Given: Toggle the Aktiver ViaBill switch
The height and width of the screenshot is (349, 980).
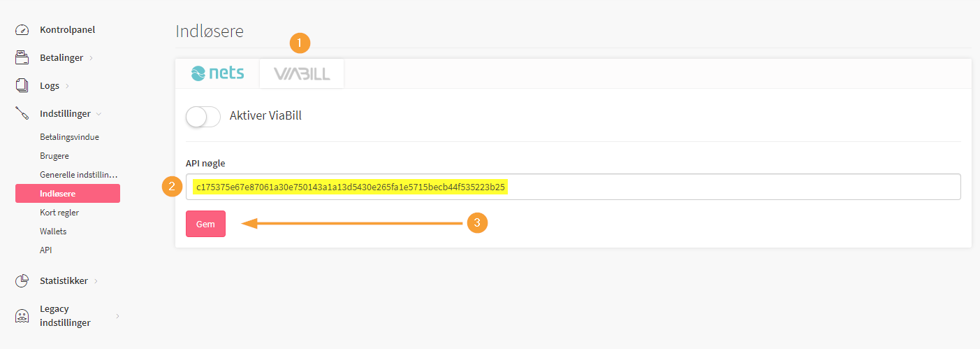Looking at the screenshot, I should pyautogui.click(x=203, y=116).
